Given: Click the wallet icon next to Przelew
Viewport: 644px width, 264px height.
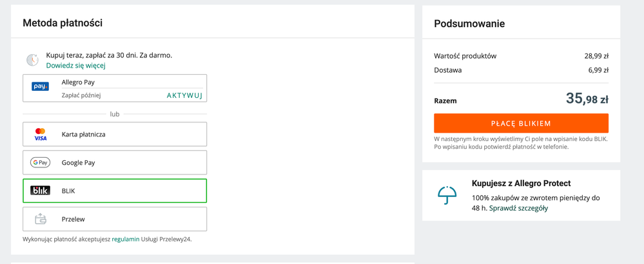Looking at the screenshot, I should (x=41, y=219).
